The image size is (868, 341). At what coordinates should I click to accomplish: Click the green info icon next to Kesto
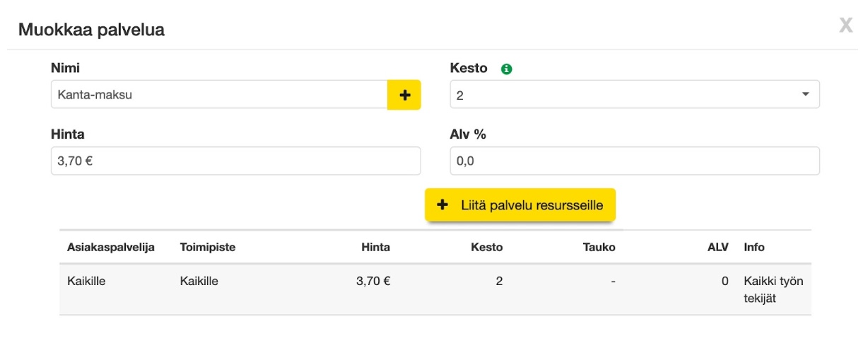click(506, 69)
